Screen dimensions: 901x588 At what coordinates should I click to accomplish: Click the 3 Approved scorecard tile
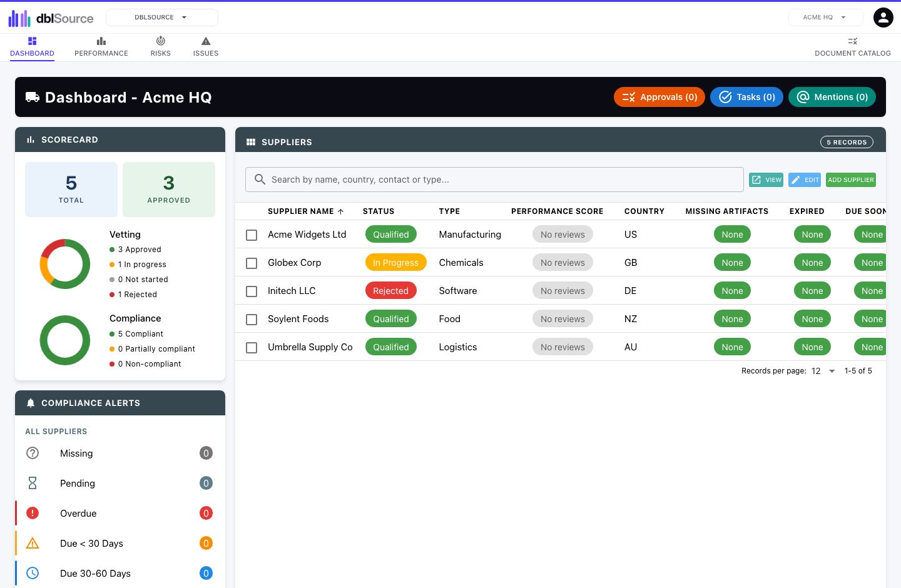coord(169,190)
